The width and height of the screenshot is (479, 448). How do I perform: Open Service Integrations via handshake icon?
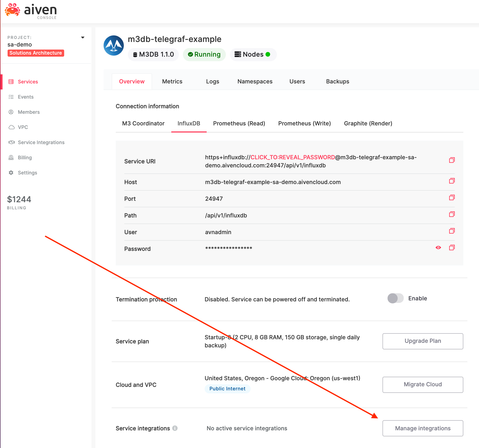point(12,142)
